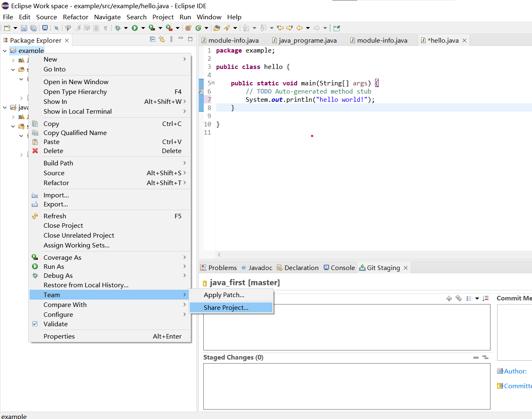Click the Save toolbar icon
Image resolution: width=532 pixels, height=419 pixels.
point(24,28)
